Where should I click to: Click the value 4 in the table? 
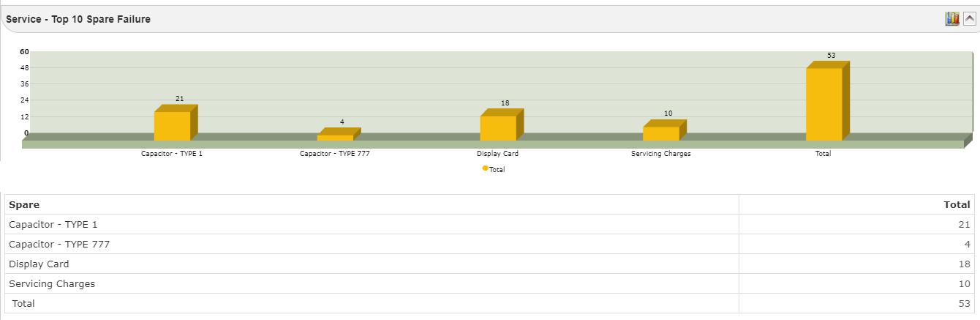[x=968, y=245]
